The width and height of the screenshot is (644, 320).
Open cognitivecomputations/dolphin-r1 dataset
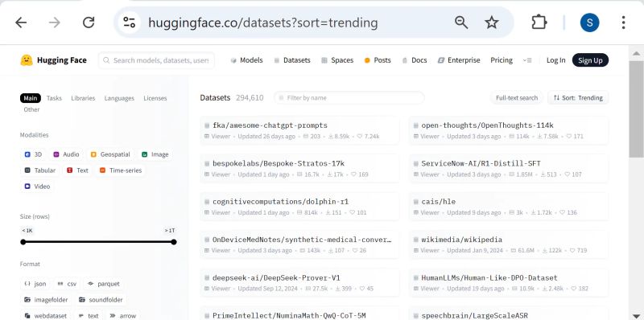click(x=299, y=207)
